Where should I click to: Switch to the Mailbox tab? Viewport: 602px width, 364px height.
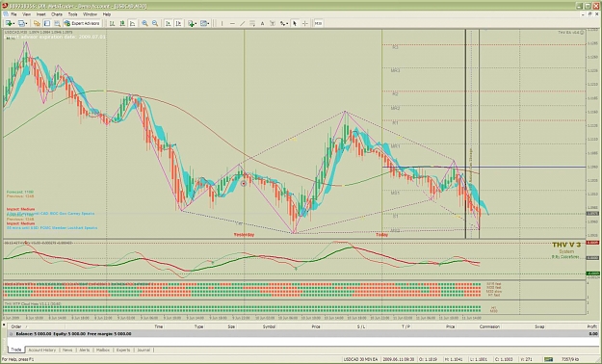point(103,350)
